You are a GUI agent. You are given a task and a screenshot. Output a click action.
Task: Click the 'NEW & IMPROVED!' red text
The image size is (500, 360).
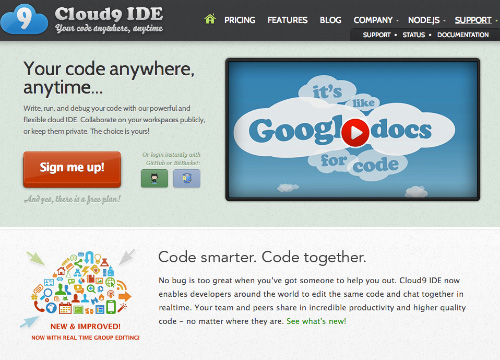(85, 326)
